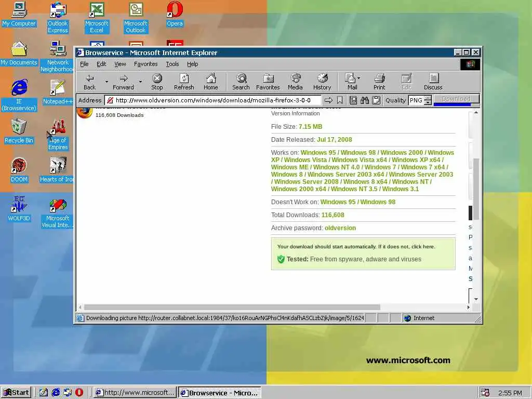
Task: Click the Mail toolbar button
Action: point(351,82)
